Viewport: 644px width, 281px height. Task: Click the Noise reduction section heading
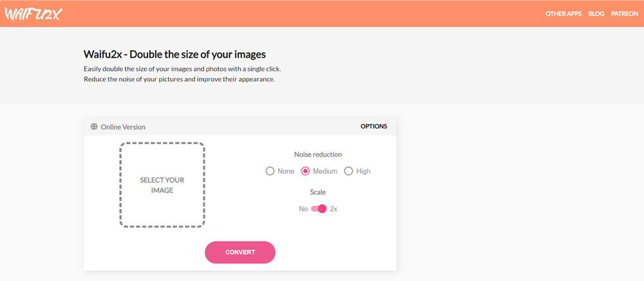pos(318,154)
